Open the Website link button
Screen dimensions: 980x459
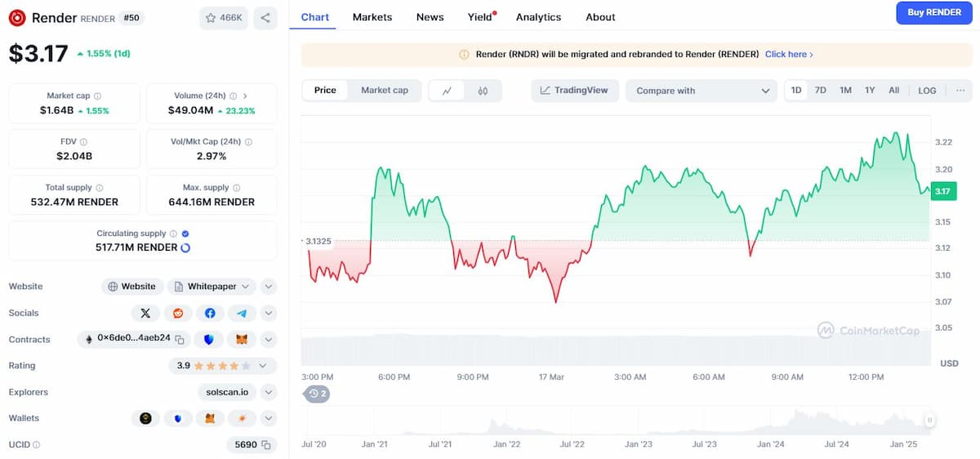click(132, 287)
